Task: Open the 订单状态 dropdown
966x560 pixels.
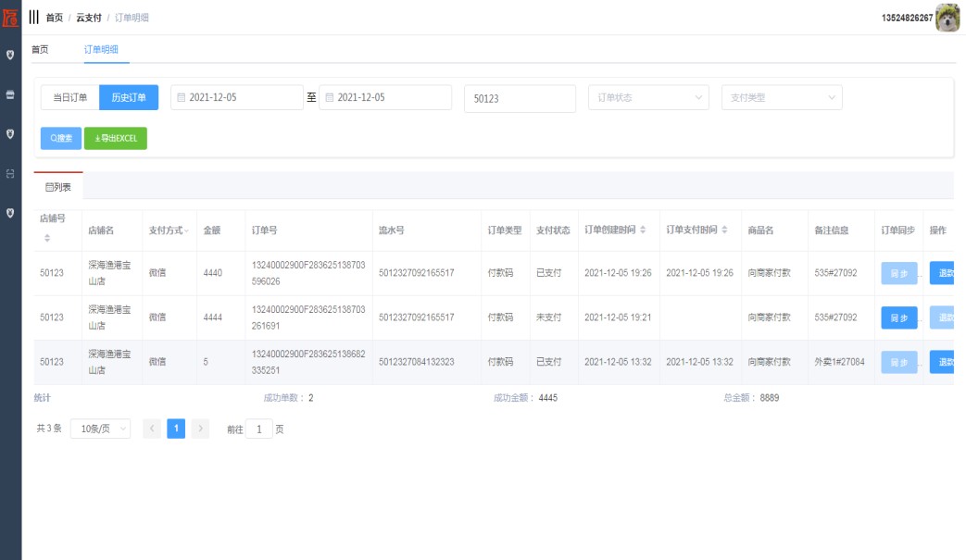Action: [x=648, y=97]
